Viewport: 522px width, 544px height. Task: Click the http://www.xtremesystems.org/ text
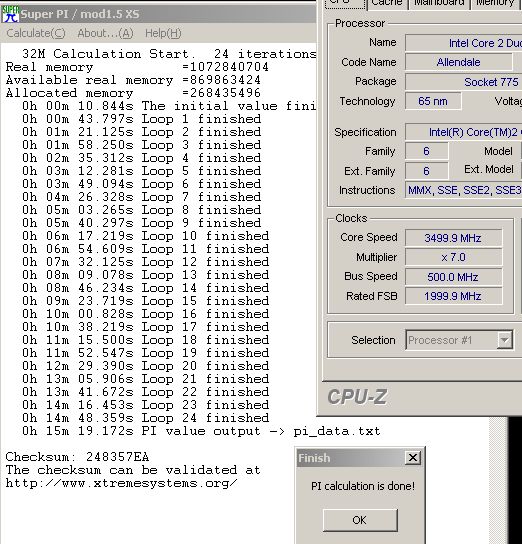click(x=122, y=483)
